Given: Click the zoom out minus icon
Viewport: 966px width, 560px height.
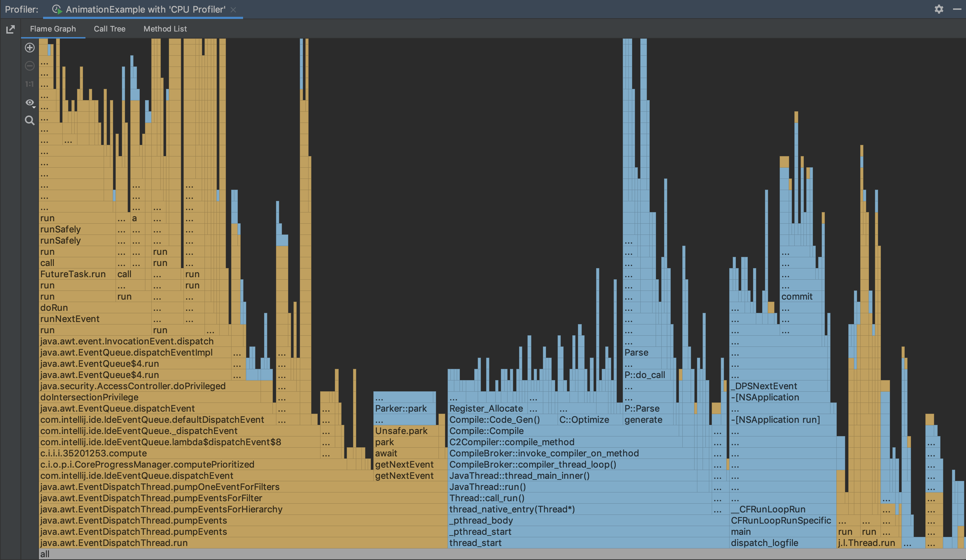Looking at the screenshot, I should [29, 66].
